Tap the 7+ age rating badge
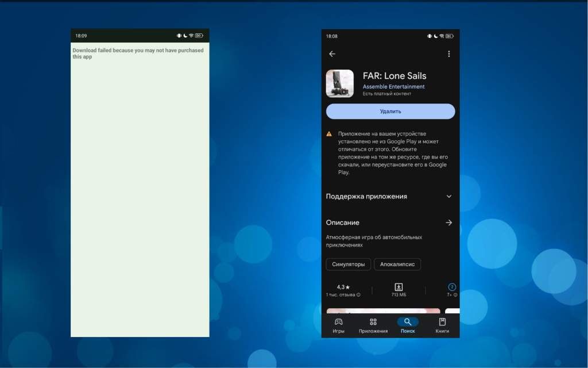 coord(452,287)
